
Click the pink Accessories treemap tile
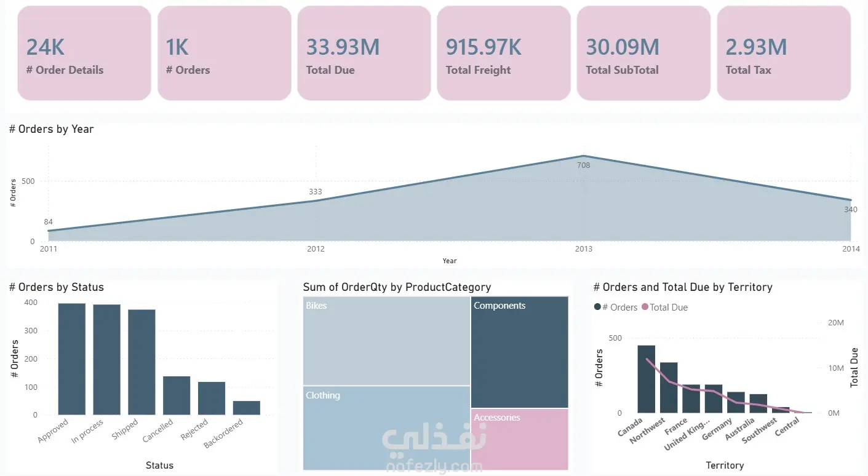(520, 438)
